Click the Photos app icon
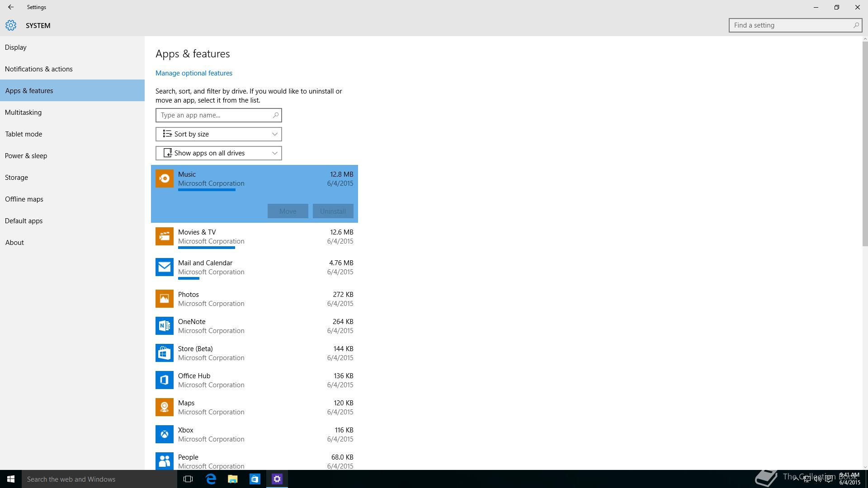The width and height of the screenshot is (868, 488). [165, 299]
